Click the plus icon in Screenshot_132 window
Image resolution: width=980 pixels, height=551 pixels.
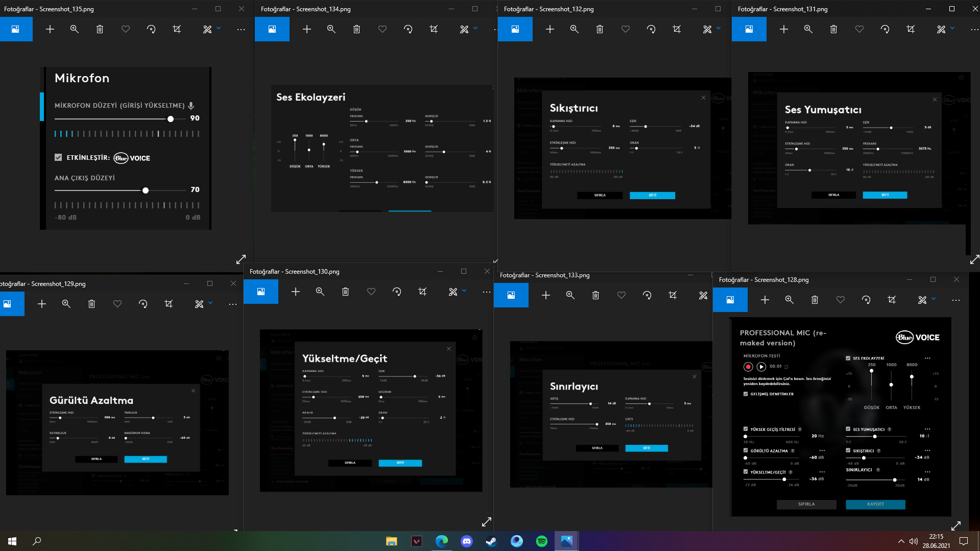click(550, 29)
